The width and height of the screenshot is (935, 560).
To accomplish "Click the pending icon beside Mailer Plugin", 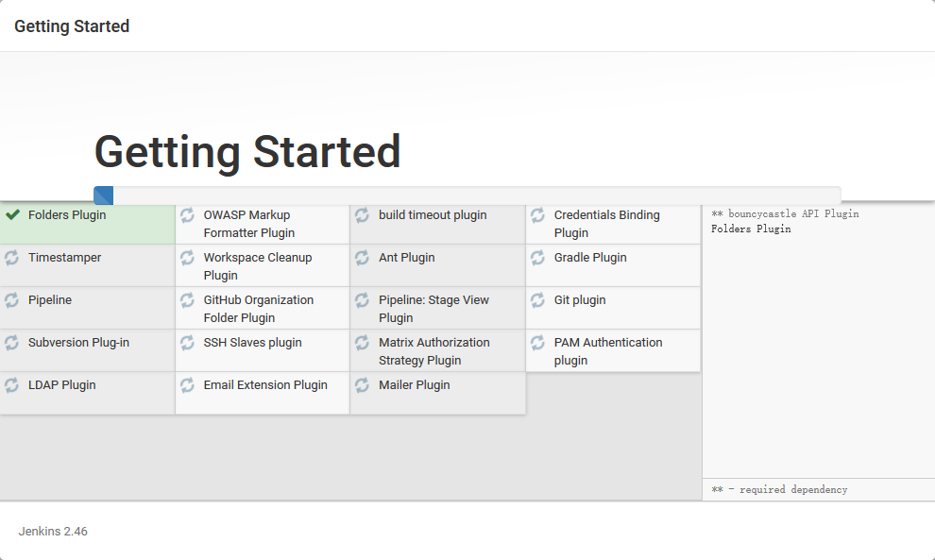I will (x=363, y=385).
